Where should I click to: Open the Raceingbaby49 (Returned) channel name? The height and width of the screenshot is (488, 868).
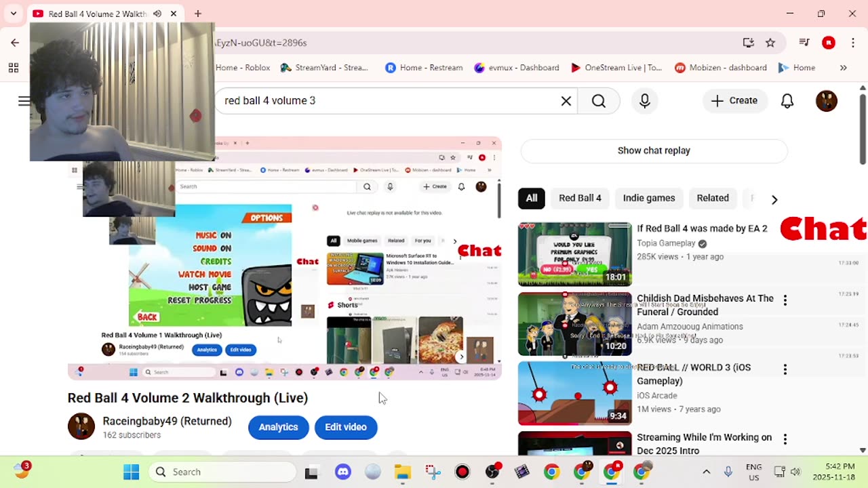pyautogui.click(x=167, y=421)
